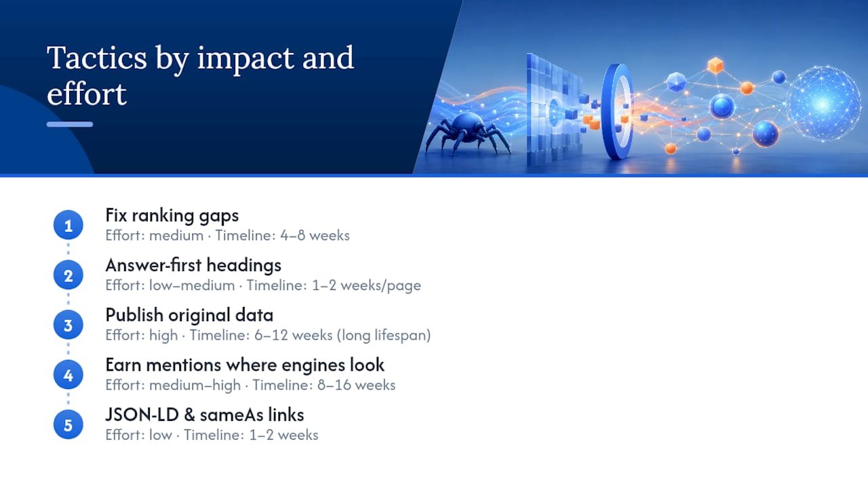Select the slide title 'Tactics by impact and effort'
The image size is (868, 488).
(x=200, y=76)
